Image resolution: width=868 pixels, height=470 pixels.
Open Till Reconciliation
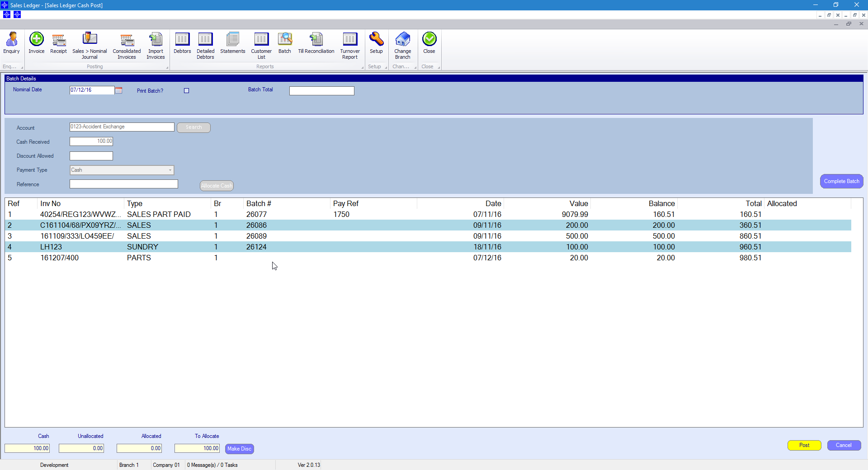(x=316, y=43)
